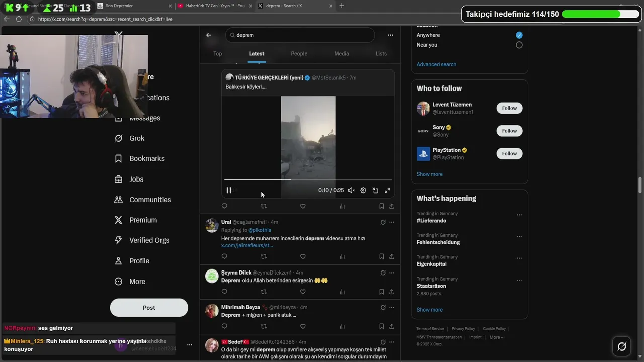Viewport: 644px width, 362px height.
Task: Share the TÜRKİYE GERÇEKLERİ video post
Action: (392, 206)
